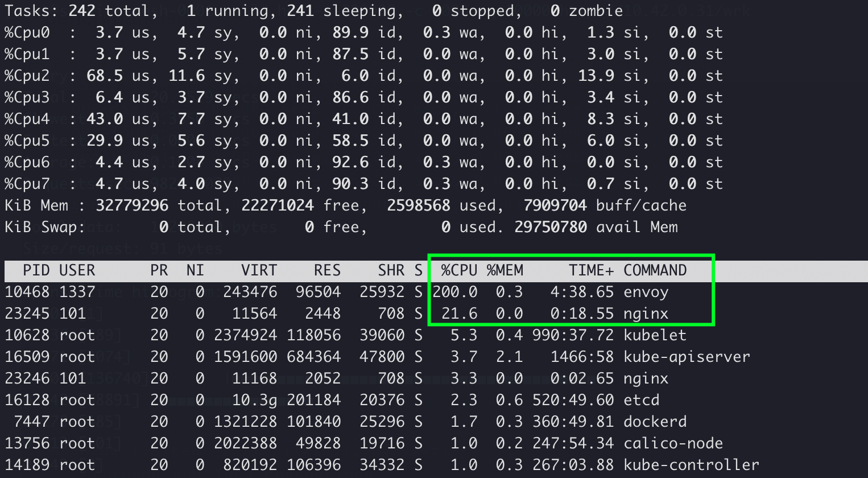868x478 pixels.
Task: Select the kube-apiserver command entry
Action: (687, 357)
